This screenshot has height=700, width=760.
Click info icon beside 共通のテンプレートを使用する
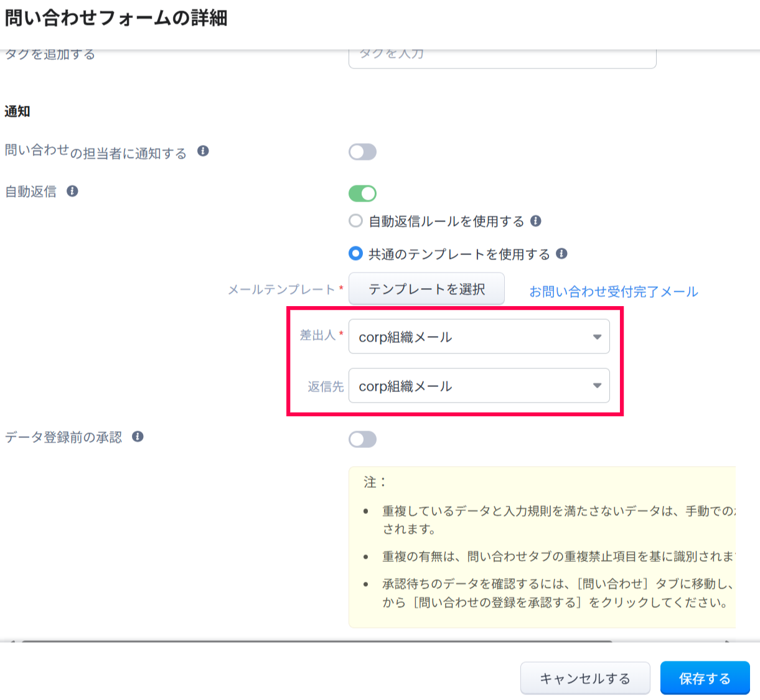pos(561,253)
